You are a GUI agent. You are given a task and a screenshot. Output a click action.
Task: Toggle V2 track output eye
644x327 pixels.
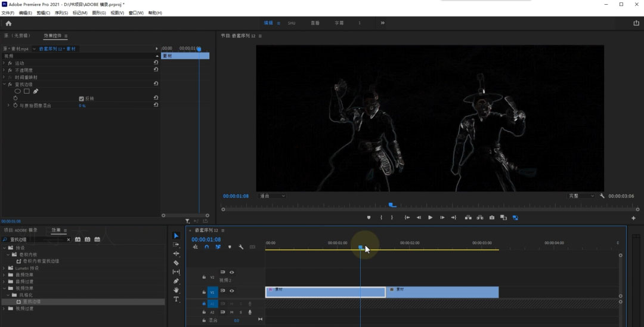(231, 272)
